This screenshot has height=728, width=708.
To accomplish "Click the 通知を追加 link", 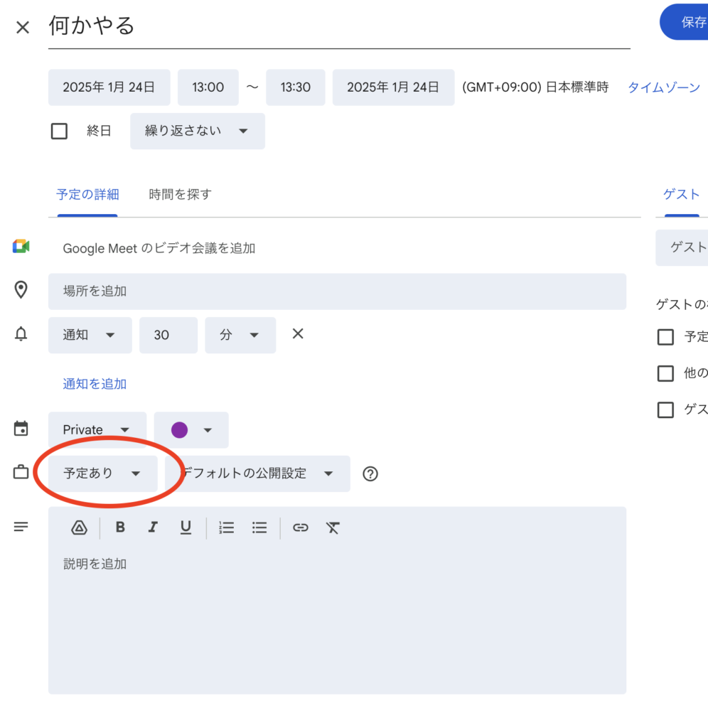I will [95, 384].
